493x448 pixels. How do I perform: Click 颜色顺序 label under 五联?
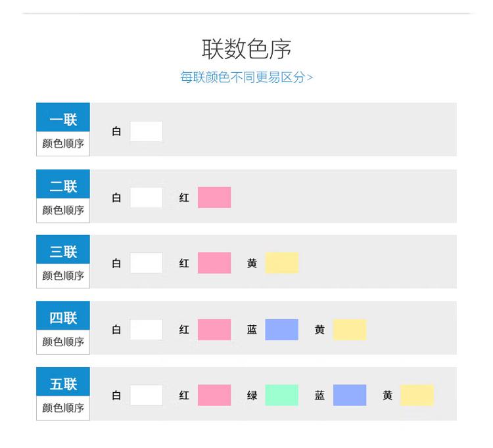pos(63,408)
